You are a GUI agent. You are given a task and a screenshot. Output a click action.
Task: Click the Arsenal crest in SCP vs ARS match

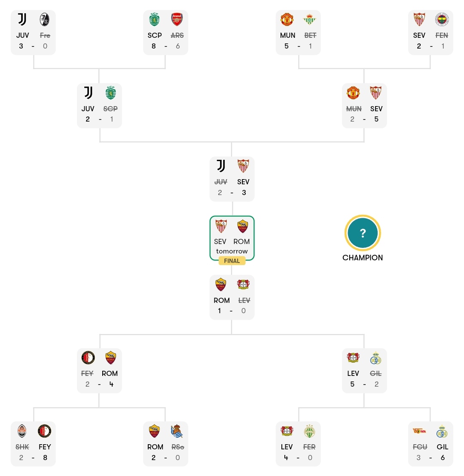pyautogui.click(x=177, y=19)
